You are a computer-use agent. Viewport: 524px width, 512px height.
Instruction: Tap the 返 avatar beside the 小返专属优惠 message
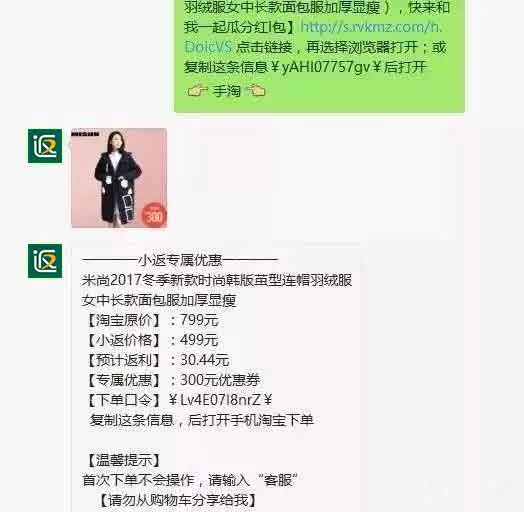(x=45, y=261)
